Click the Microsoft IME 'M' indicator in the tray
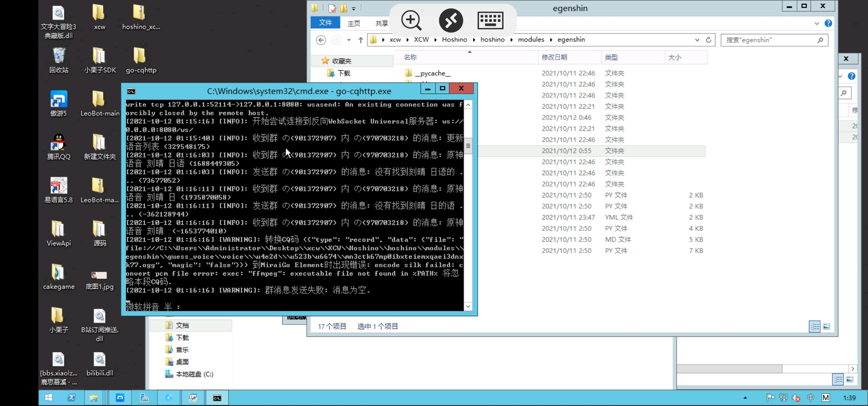 [x=826, y=397]
